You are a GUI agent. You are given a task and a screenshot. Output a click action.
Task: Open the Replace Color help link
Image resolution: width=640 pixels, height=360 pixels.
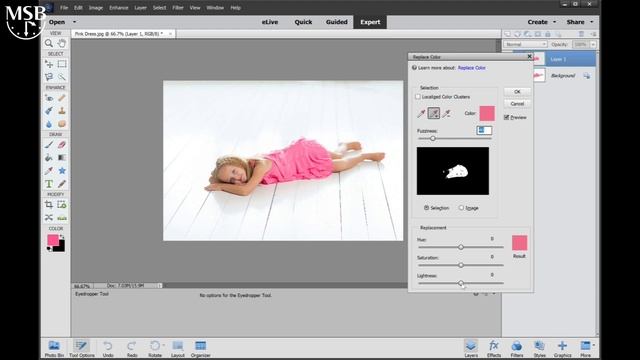tap(471, 68)
